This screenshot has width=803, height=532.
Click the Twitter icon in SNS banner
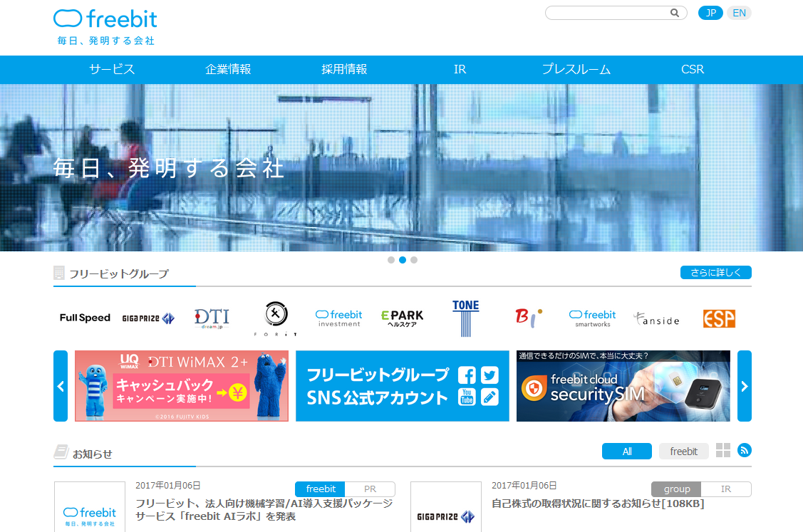coord(489,375)
